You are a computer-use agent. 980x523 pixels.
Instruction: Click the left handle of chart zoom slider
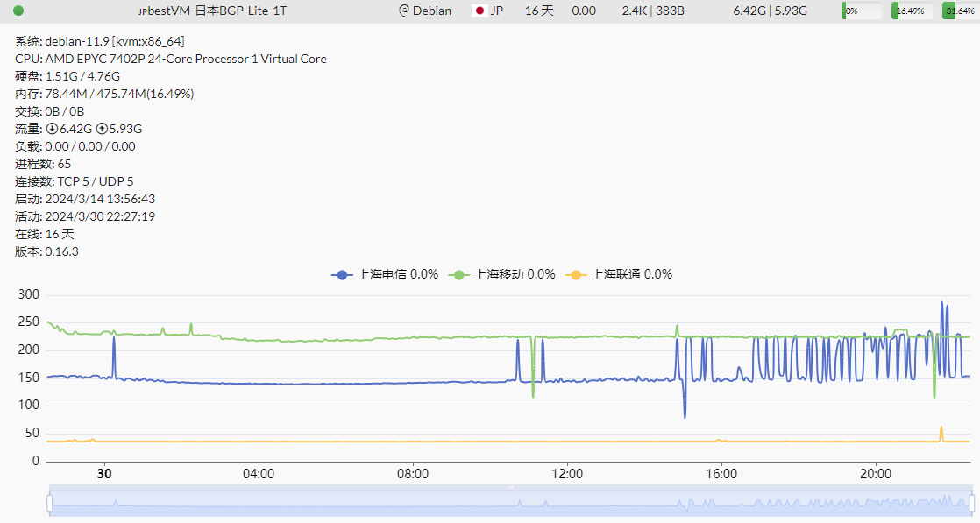point(50,503)
